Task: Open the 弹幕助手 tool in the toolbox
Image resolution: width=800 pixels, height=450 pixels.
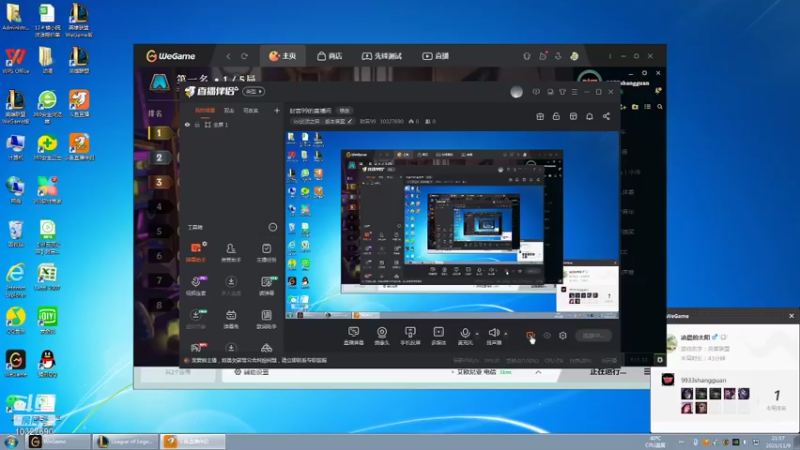Action: point(196,252)
